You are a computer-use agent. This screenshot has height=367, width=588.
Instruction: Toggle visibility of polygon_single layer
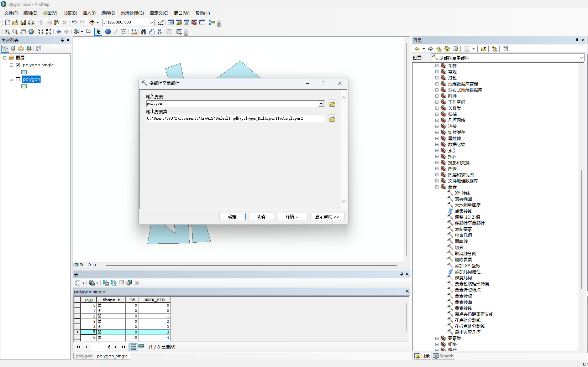pyautogui.click(x=18, y=65)
